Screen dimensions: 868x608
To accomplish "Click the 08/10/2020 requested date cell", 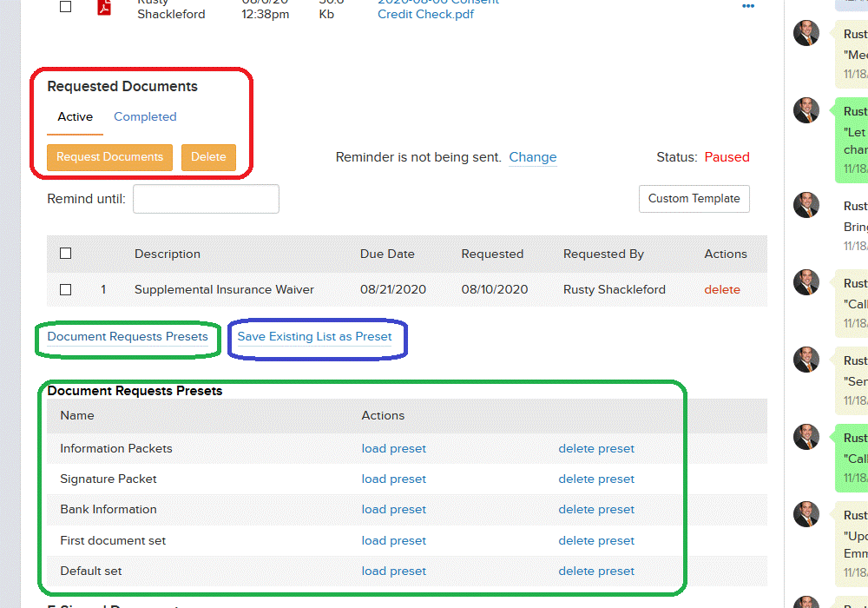I will pyautogui.click(x=495, y=289).
